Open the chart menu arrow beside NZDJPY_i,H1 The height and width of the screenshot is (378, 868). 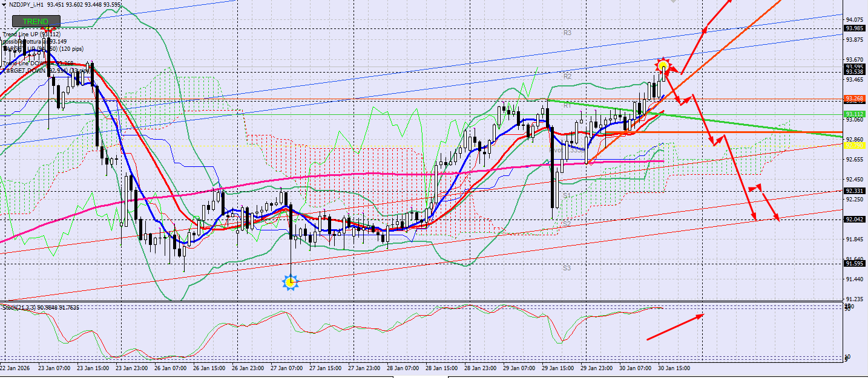click(4, 4)
